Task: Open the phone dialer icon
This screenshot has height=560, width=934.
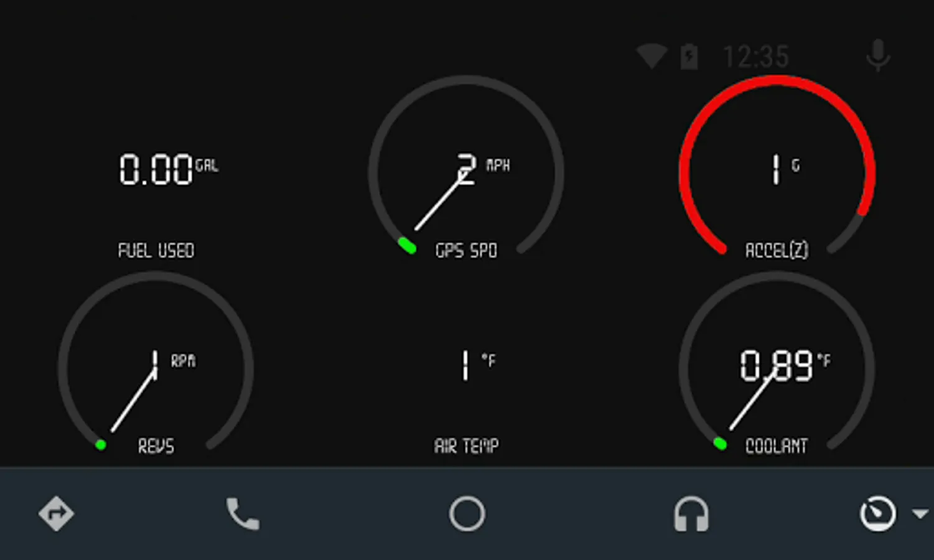Action: (x=243, y=514)
